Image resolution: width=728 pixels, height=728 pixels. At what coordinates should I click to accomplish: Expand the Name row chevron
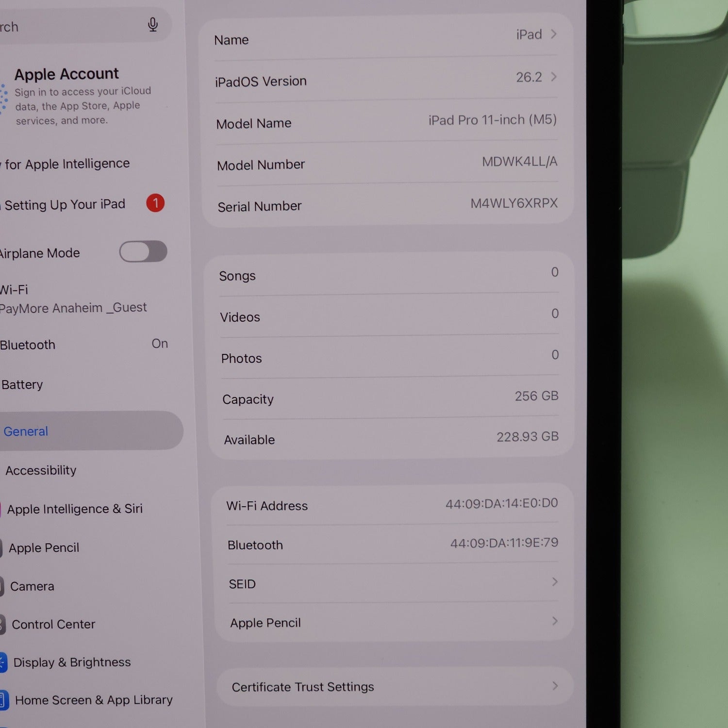point(554,34)
